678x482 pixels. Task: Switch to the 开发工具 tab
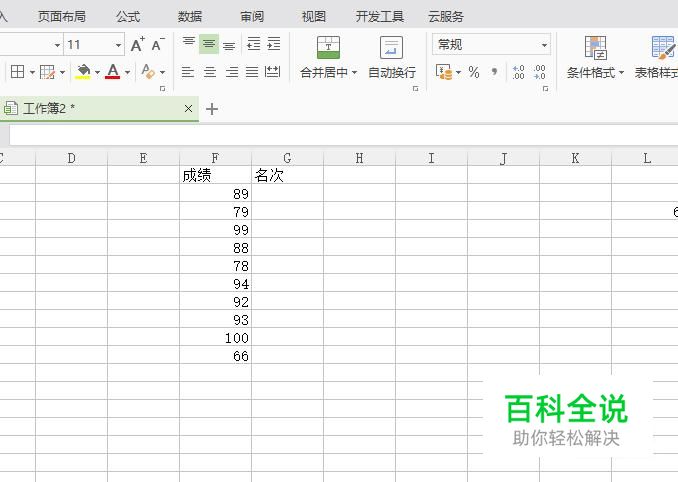pos(380,16)
